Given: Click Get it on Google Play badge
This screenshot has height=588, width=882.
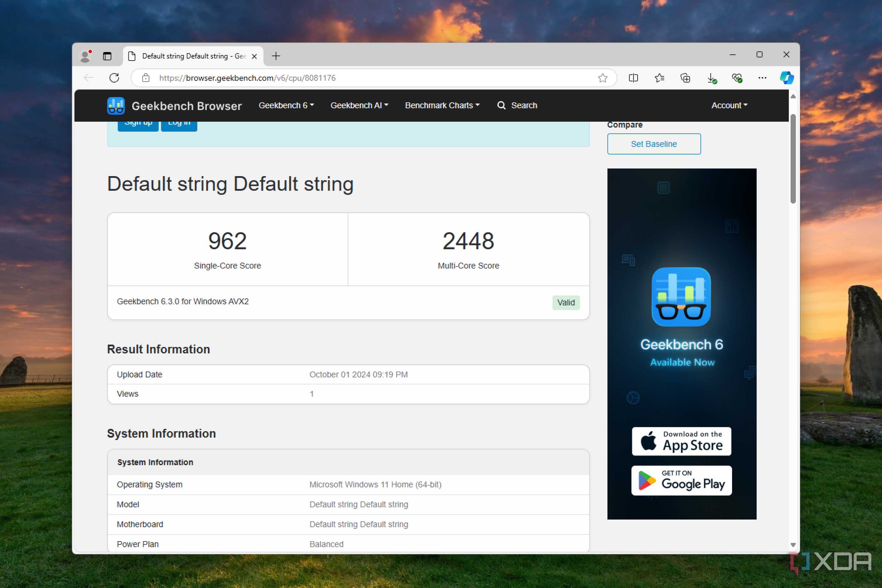Looking at the screenshot, I should pyautogui.click(x=681, y=481).
